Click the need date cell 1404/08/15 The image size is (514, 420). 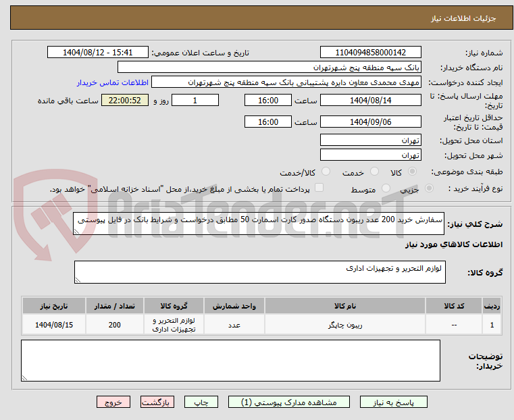tap(54, 325)
